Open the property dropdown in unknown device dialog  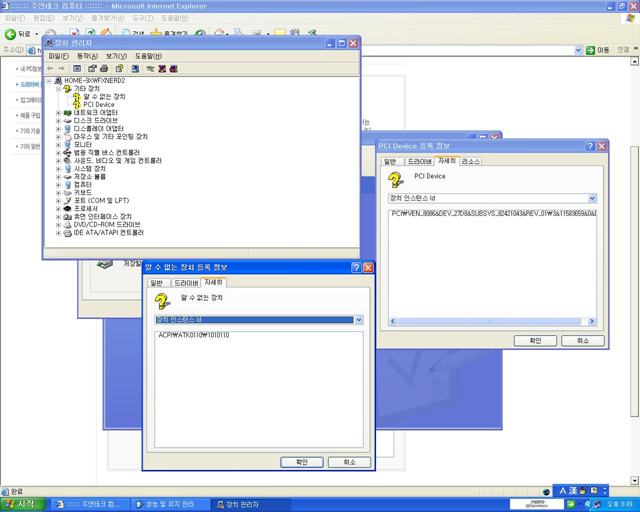point(358,320)
